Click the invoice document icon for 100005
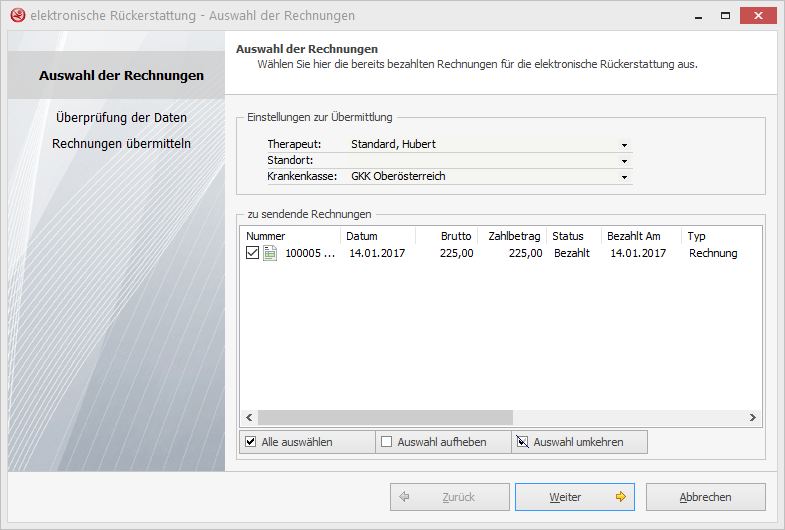 (270, 254)
